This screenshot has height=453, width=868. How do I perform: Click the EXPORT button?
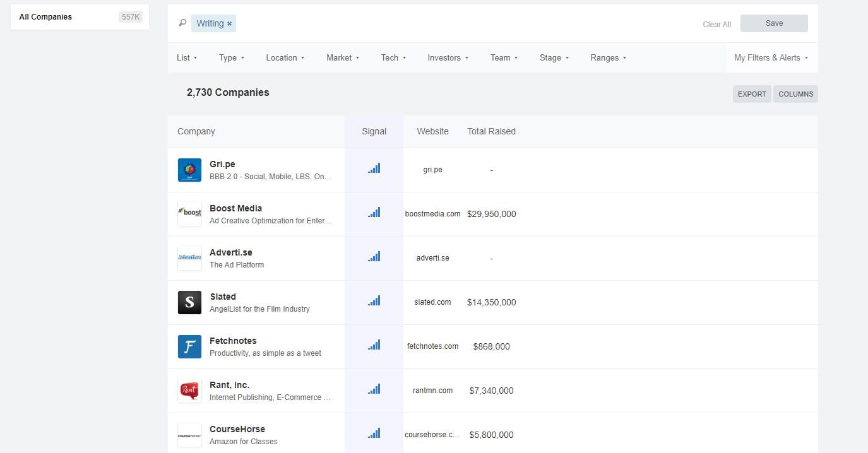[752, 94]
